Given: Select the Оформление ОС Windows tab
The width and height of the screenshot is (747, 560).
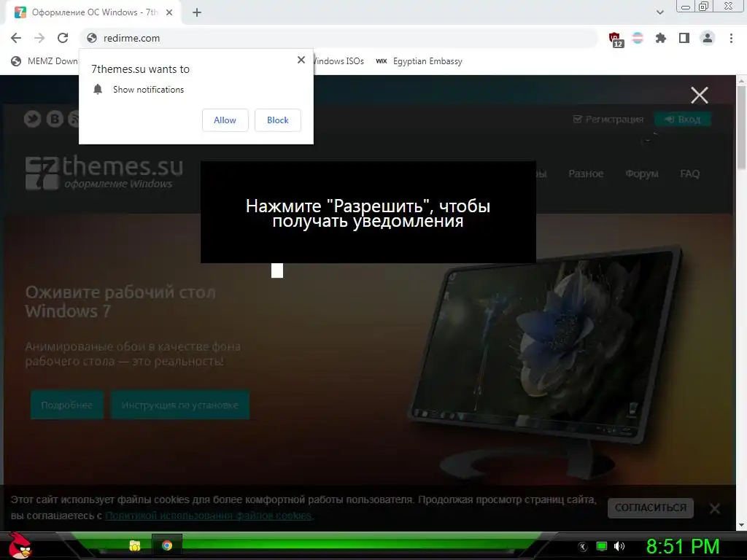Looking at the screenshot, I should (93, 12).
